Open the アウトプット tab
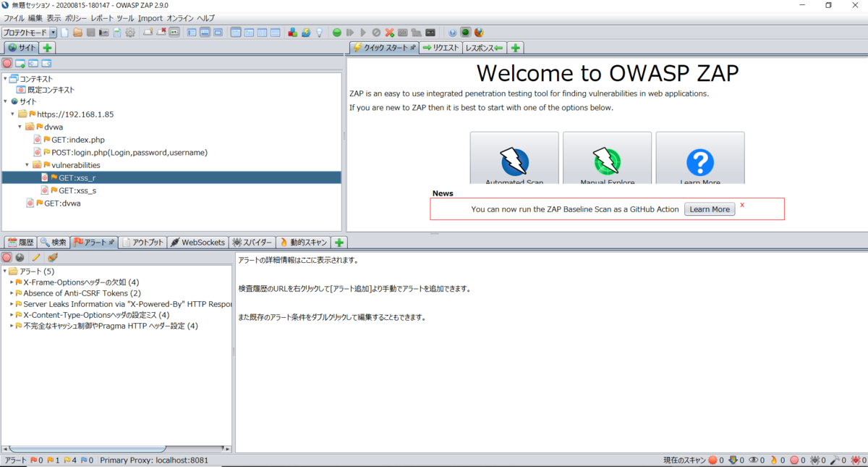The width and height of the screenshot is (868, 467). coord(144,242)
